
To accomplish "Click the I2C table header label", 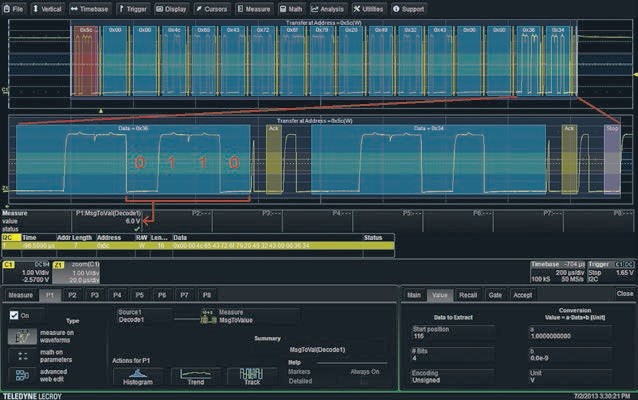I will [x=11, y=238].
